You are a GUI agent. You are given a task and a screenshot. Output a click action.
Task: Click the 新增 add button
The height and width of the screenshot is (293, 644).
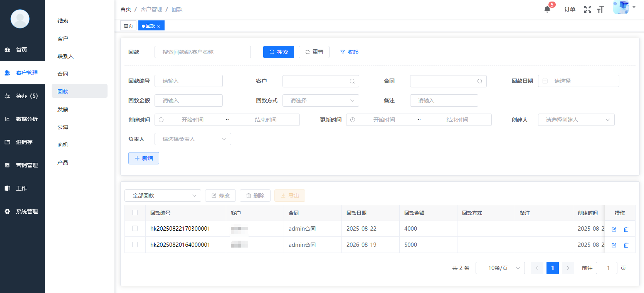click(144, 158)
